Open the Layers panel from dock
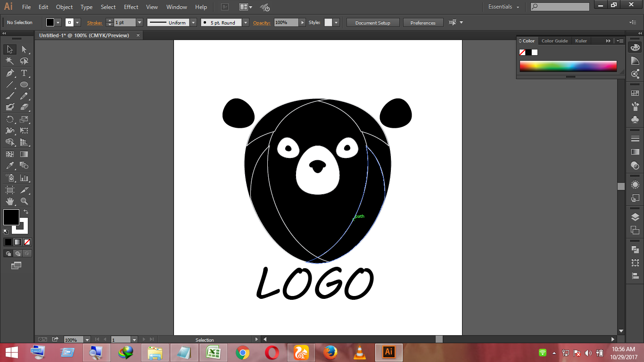 click(635, 217)
